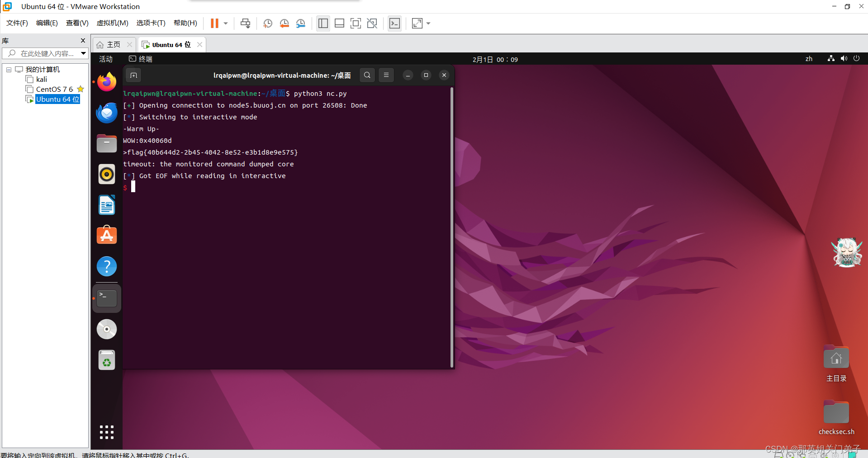Take a snapshot of this virtual machine
Screen dimensions: 868x458
[268, 23]
